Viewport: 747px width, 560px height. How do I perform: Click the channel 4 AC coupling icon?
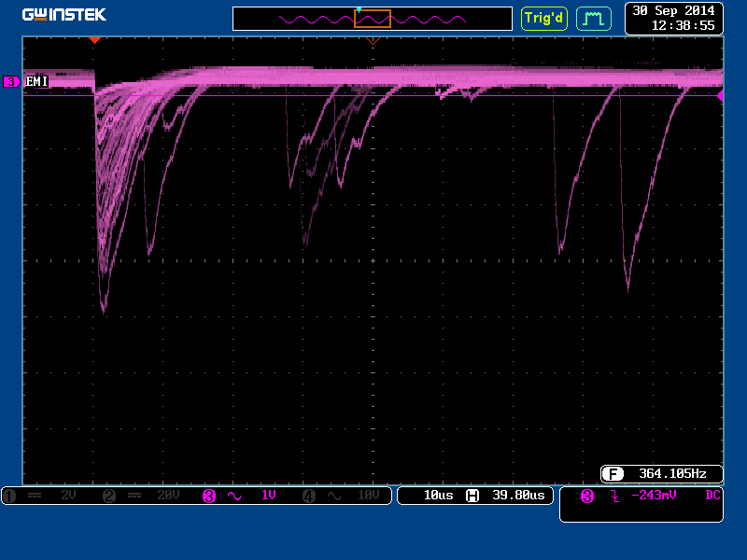pos(334,497)
